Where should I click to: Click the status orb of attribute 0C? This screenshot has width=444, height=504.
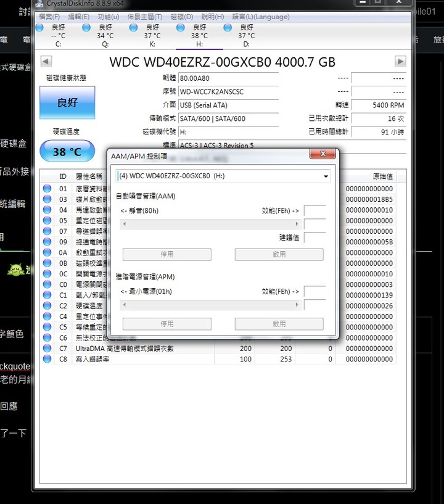[47, 273]
